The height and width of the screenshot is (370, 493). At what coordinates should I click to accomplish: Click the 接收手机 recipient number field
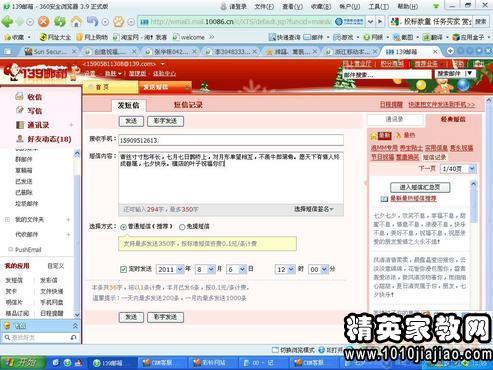click(231, 140)
